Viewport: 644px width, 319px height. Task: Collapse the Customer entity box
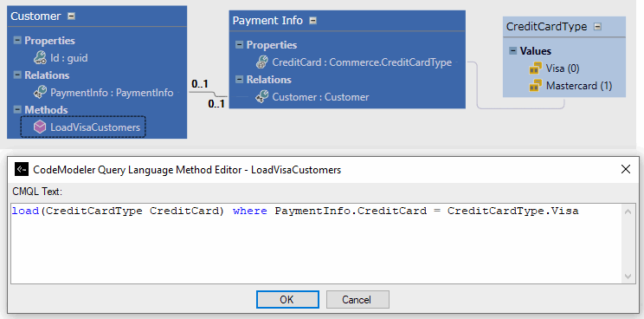72,16
